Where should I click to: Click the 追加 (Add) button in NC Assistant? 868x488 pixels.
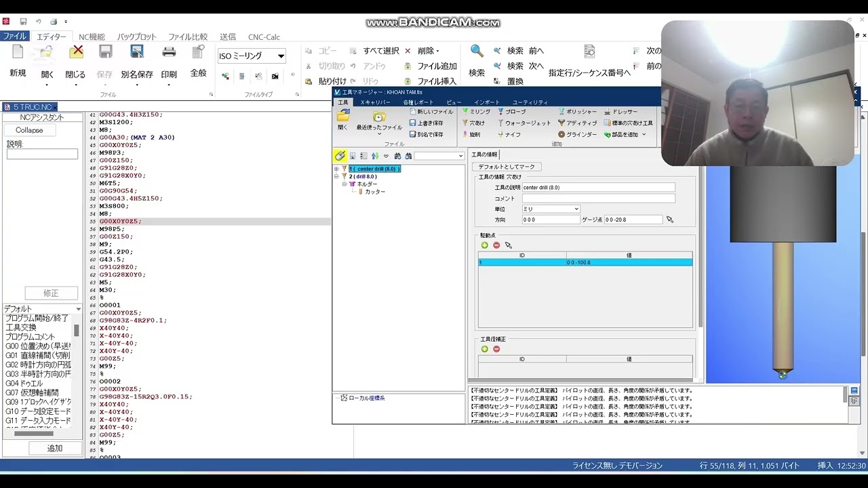54,448
